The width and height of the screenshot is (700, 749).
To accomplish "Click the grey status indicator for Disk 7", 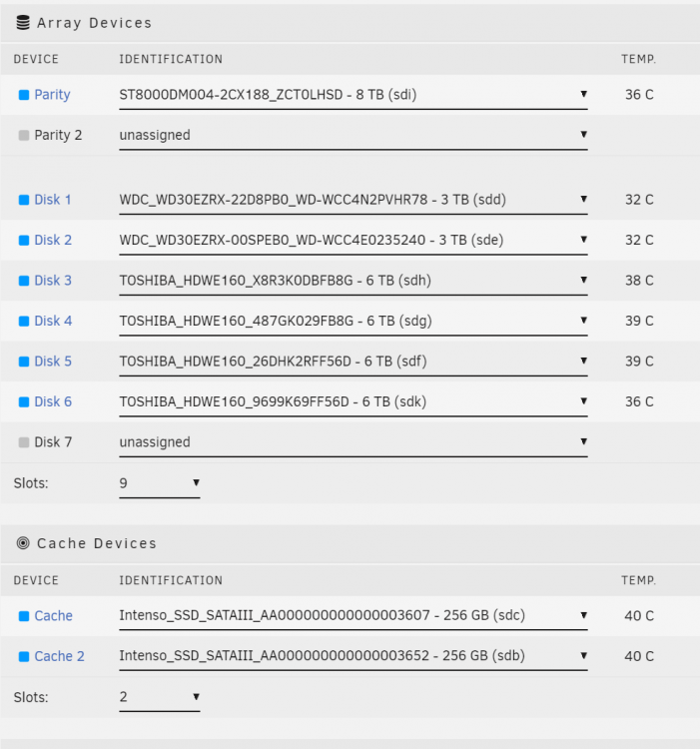I will pyautogui.click(x=23, y=442).
